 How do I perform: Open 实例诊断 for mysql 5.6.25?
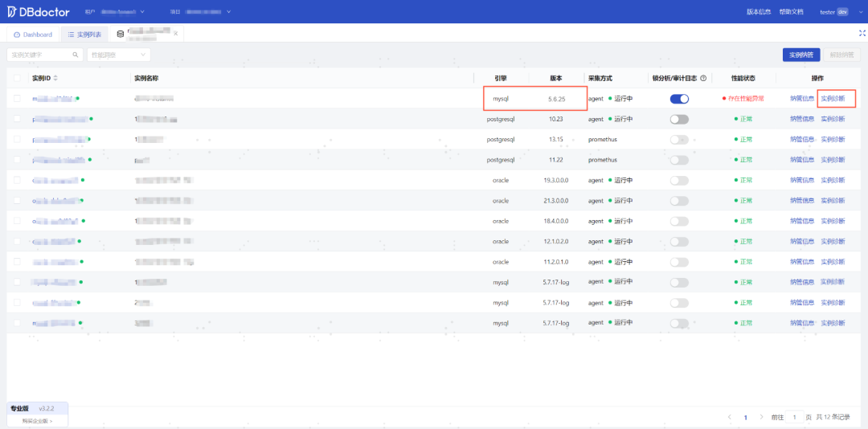833,99
